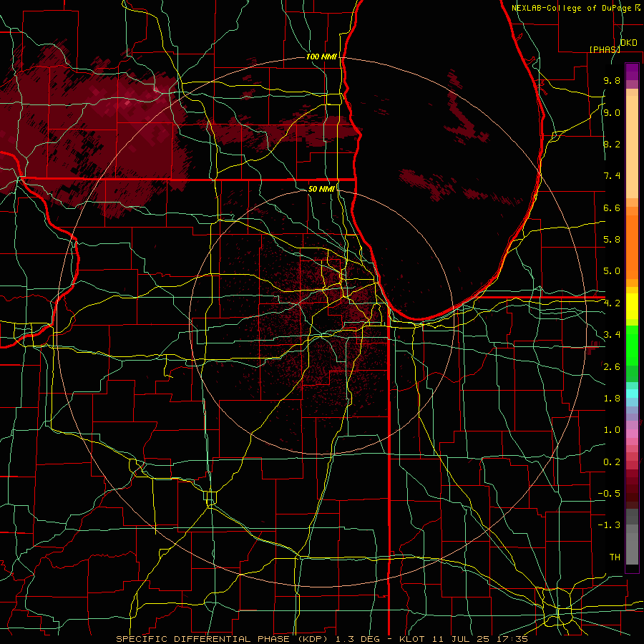The height and width of the screenshot is (644, 644).
Task: Click the 5.0 scale value
Action: [612, 271]
